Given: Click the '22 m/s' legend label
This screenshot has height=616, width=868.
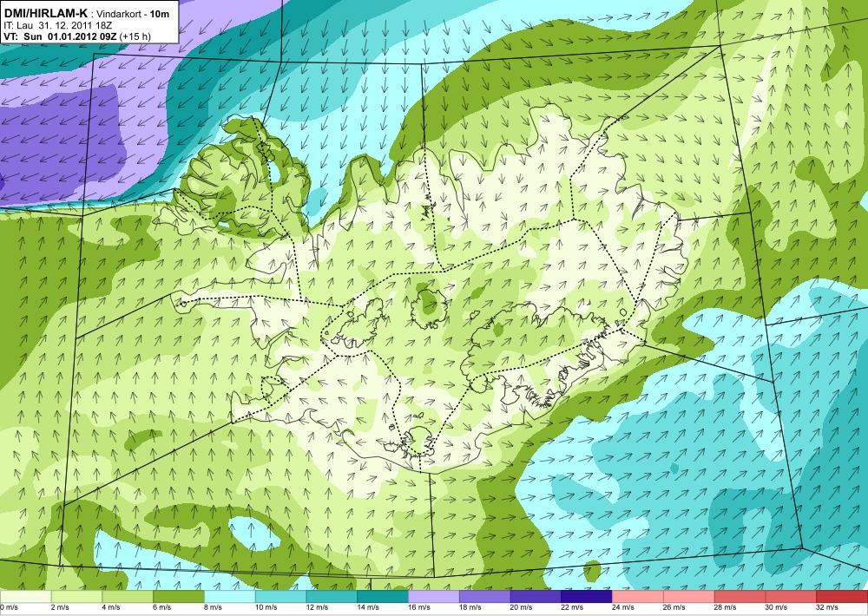Looking at the screenshot, I should (x=572, y=607).
